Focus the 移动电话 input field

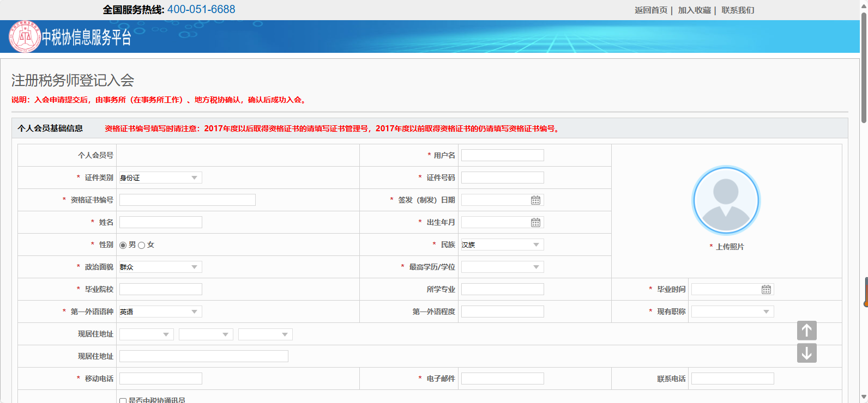(x=161, y=378)
